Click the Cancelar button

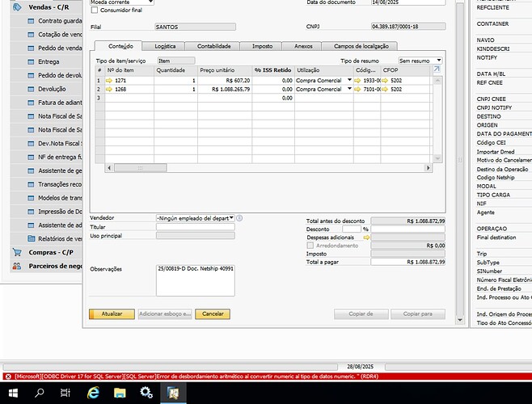tap(213, 314)
